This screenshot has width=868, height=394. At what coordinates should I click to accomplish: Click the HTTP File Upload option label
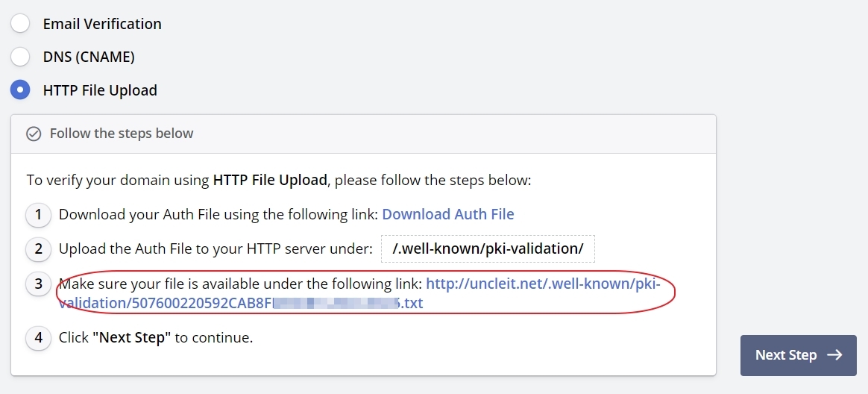point(100,90)
